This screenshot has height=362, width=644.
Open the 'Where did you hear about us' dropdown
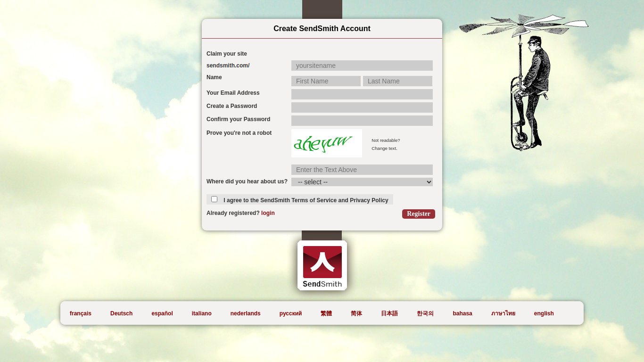[x=362, y=182]
